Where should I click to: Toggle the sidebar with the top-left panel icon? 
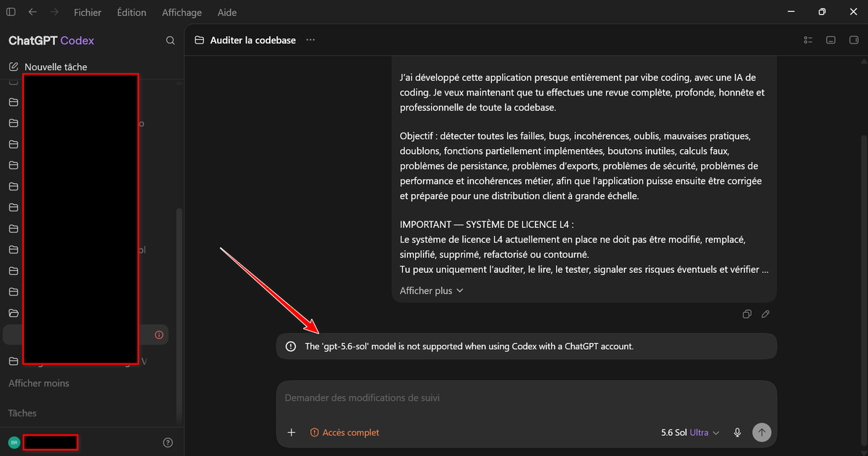pos(11,12)
